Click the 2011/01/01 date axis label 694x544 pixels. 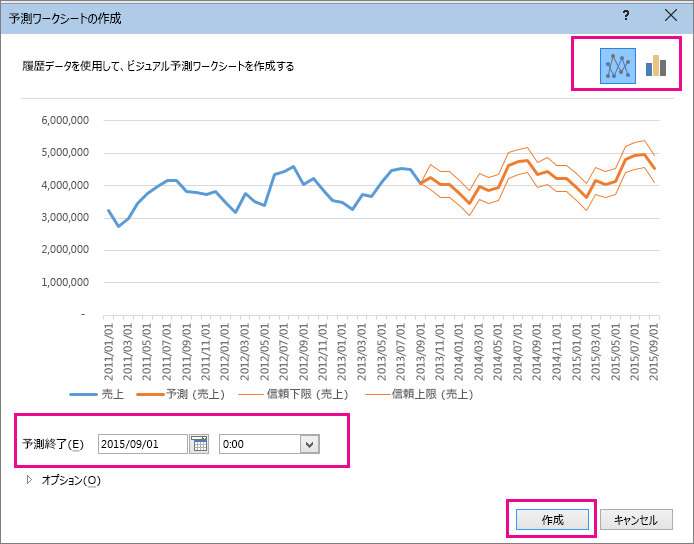tap(108, 352)
